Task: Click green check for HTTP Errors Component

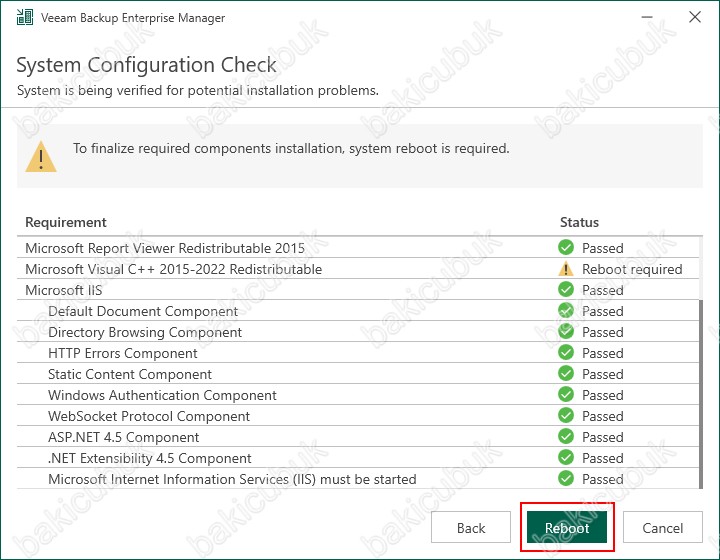Action: pyautogui.click(x=566, y=353)
